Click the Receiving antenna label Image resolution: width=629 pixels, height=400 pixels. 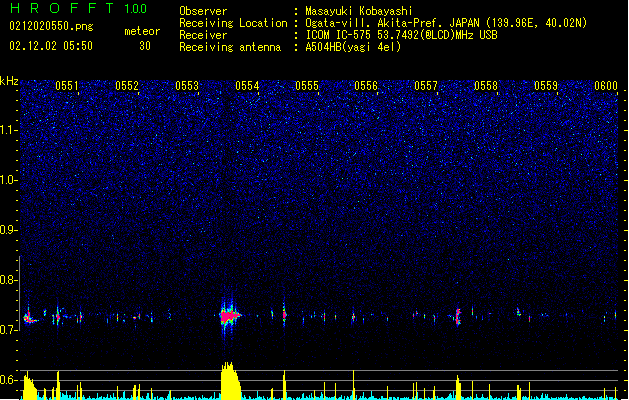click(x=230, y=47)
